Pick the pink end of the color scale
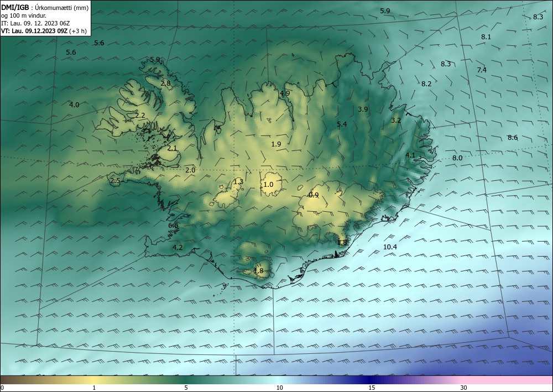The height and width of the screenshot is (392, 553). [x=508, y=380]
